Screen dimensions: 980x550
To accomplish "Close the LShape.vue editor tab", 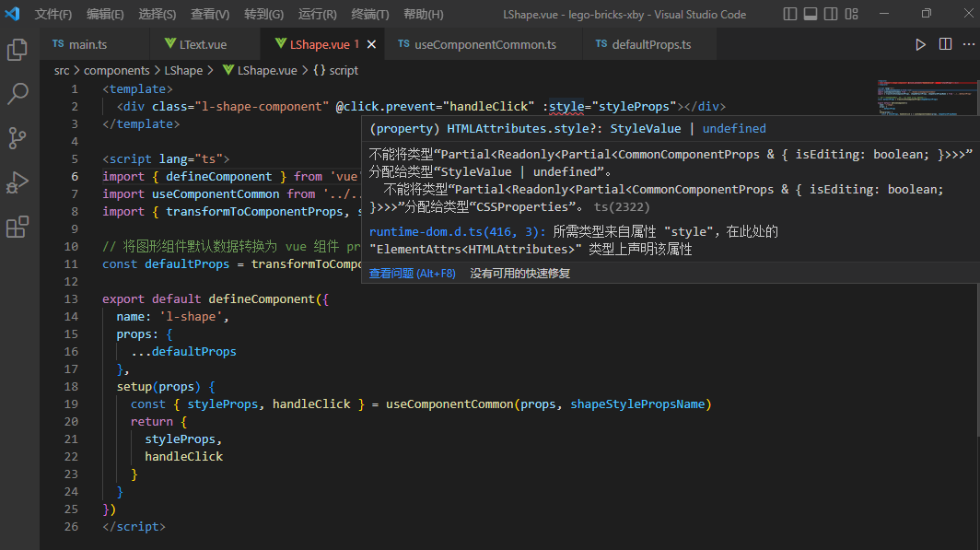I will 372,44.
